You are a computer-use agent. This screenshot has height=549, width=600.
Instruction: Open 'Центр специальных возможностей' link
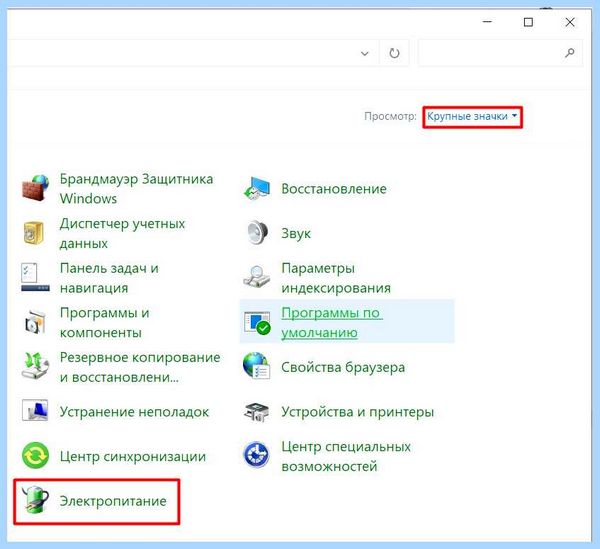coord(346,456)
